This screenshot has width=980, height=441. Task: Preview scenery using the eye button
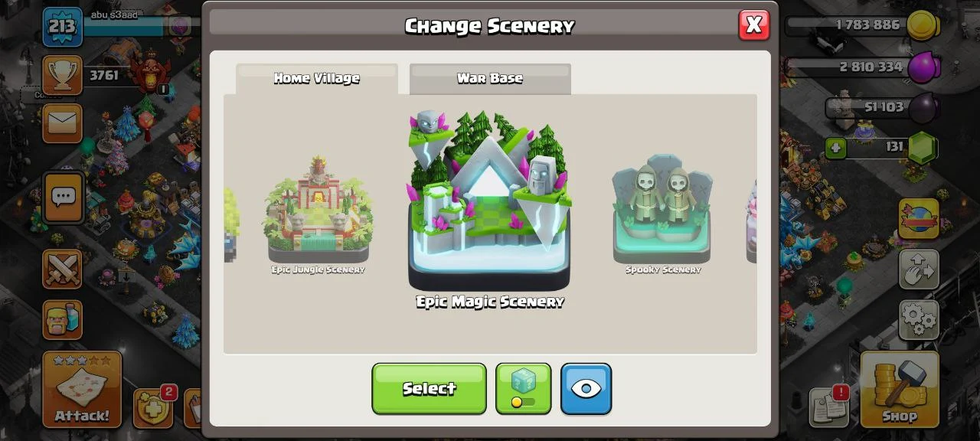coord(586,389)
